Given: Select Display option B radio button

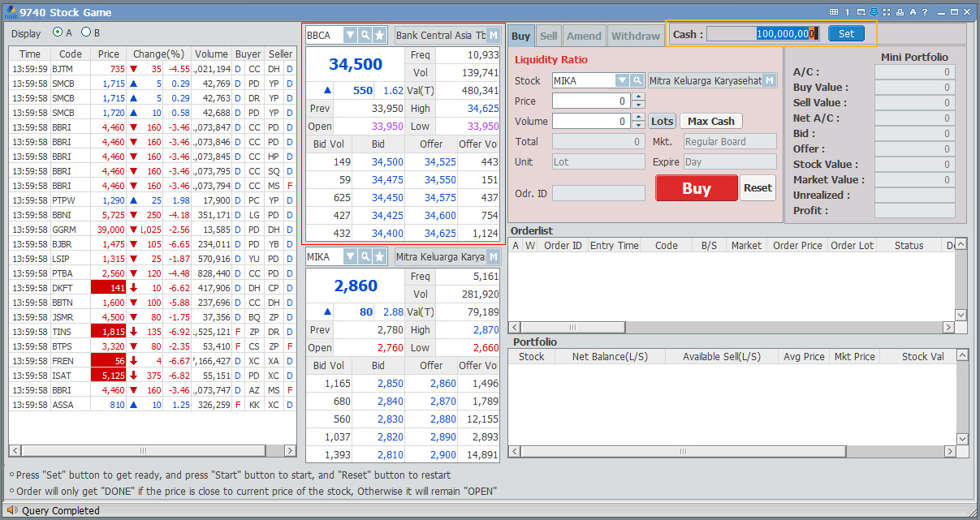Looking at the screenshot, I should point(85,32).
